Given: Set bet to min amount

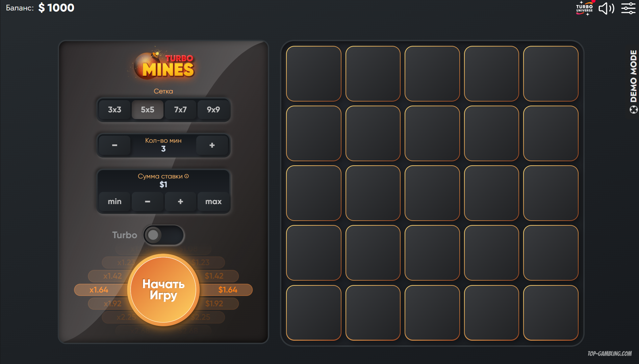Looking at the screenshot, I should (114, 201).
